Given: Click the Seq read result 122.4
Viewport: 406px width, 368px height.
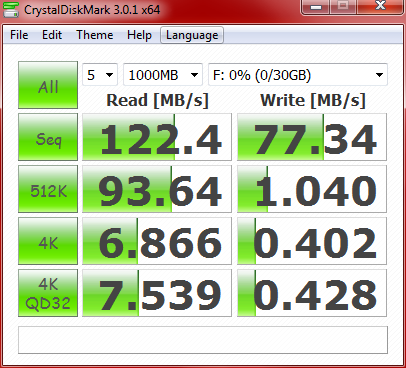Looking at the screenshot, I should tap(157, 137).
